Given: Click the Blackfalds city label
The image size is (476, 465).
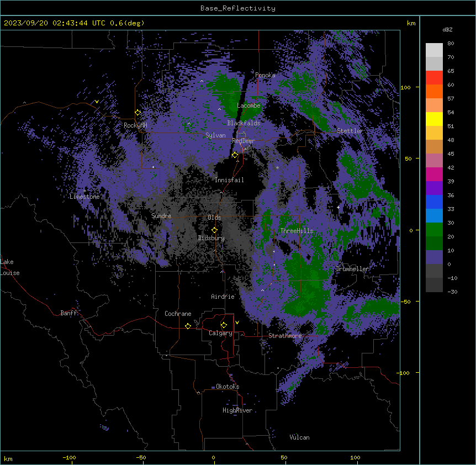Looking at the screenshot, I should coord(244,123).
